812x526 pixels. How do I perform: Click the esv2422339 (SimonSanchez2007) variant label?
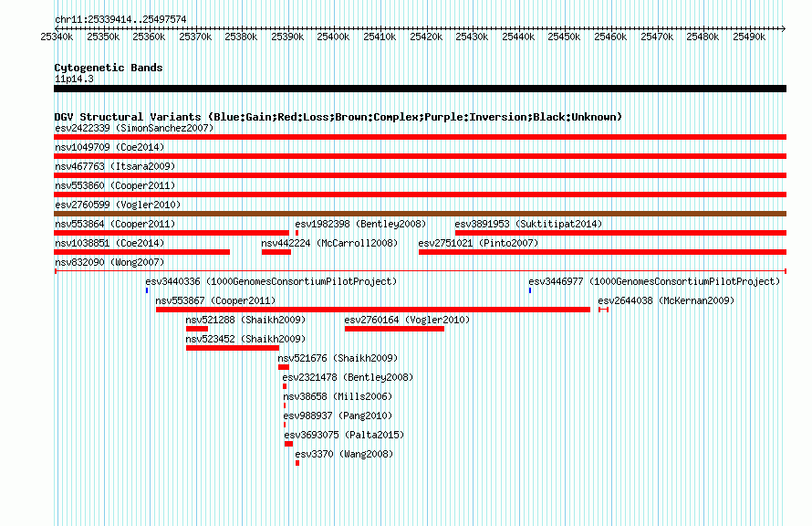click(x=134, y=128)
